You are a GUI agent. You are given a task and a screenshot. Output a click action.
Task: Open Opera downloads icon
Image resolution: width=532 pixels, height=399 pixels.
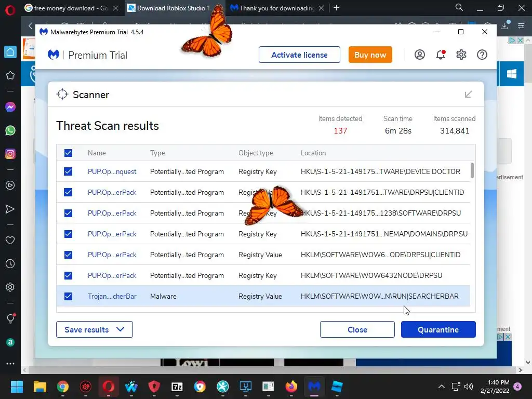coord(504,25)
